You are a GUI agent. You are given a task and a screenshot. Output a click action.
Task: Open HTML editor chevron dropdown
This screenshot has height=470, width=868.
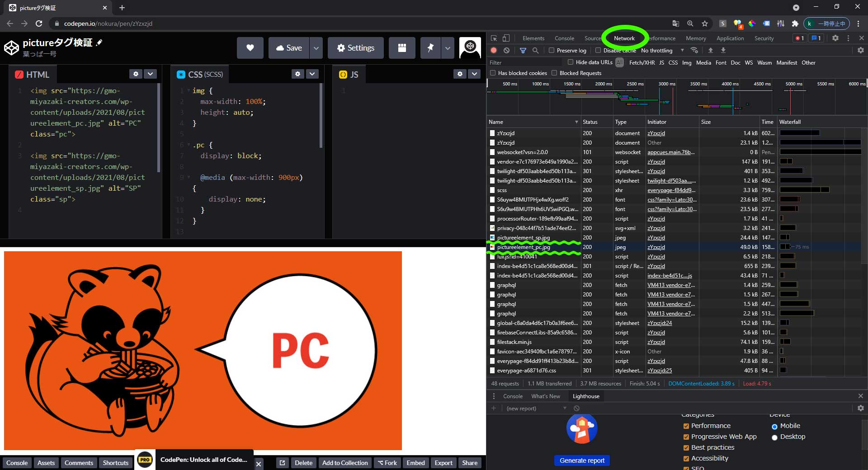151,74
